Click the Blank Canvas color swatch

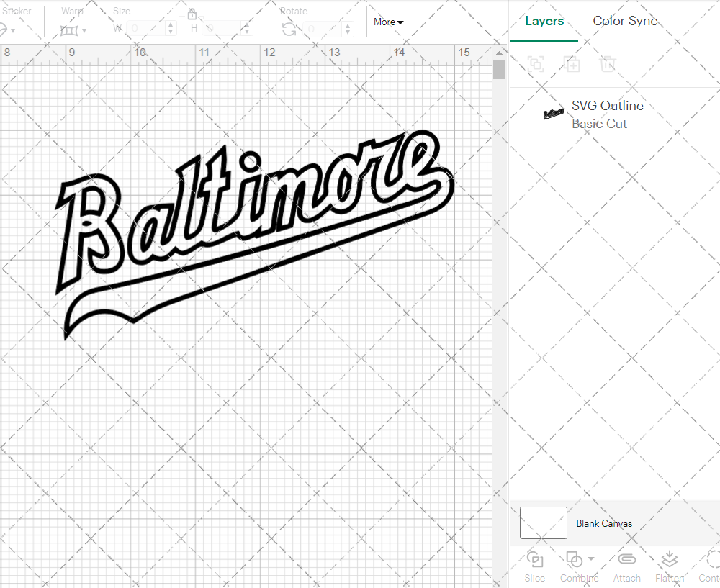543,523
